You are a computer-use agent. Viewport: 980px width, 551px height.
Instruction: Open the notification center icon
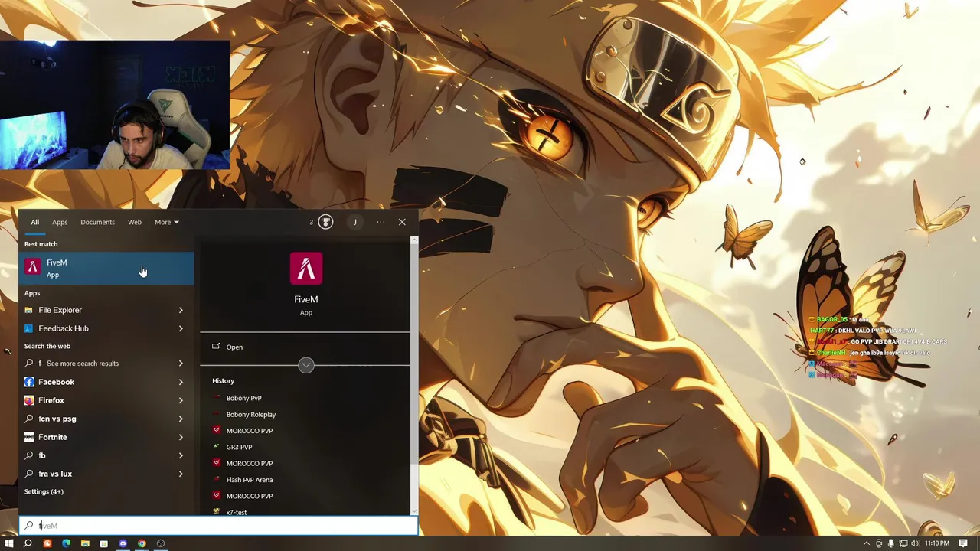pos(964,543)
